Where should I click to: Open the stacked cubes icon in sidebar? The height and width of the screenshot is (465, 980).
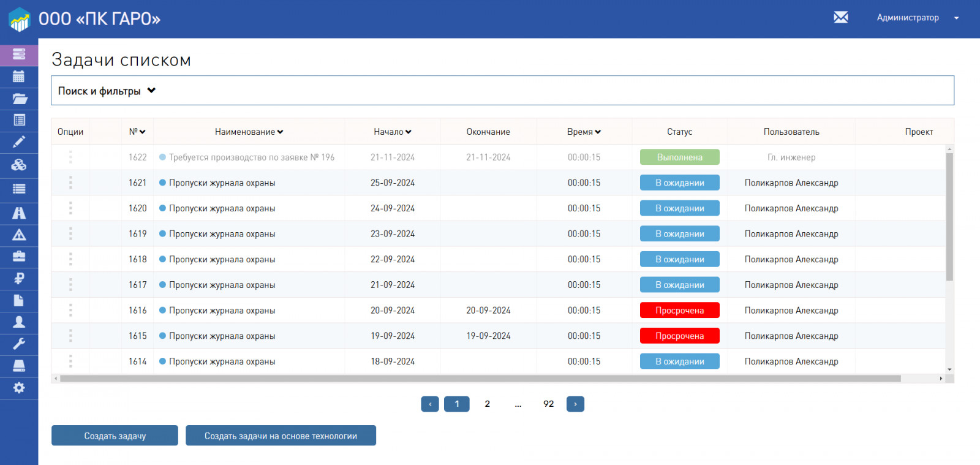coord(19,164)
